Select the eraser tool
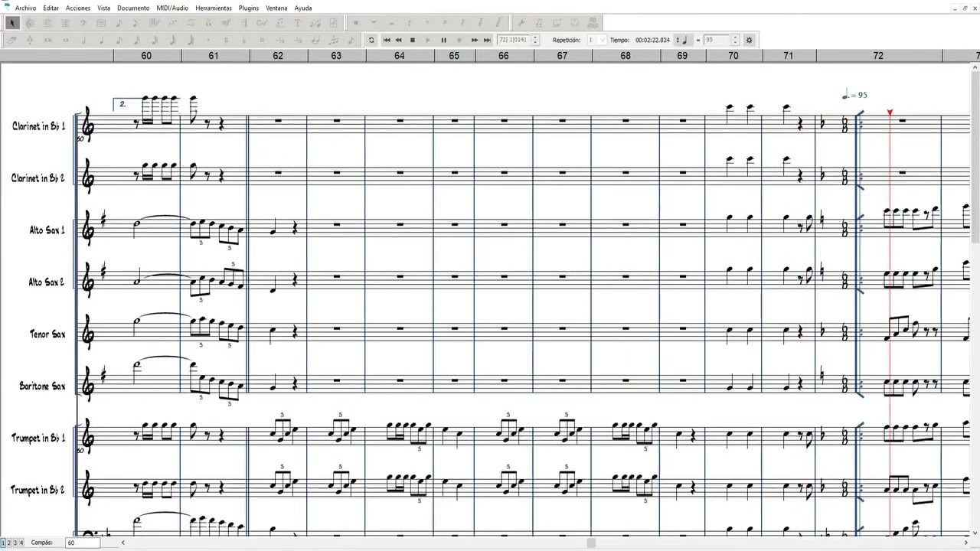Viewport: 980px width, 551px height. [x=10, y=40]
